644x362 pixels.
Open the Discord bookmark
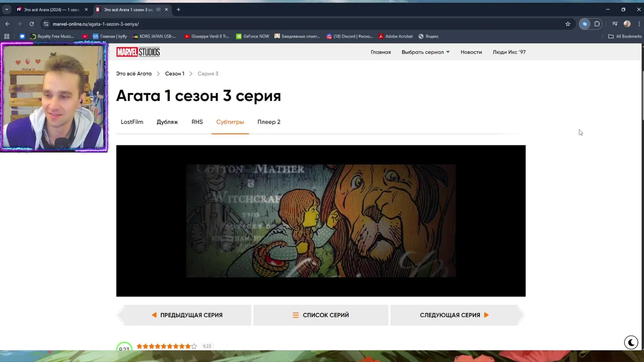point(349,36)
